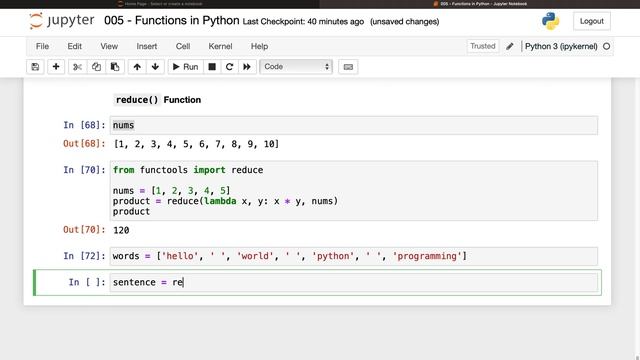Cut the selected cells
This screenshot has height=360, width=640.
(77, 67)
